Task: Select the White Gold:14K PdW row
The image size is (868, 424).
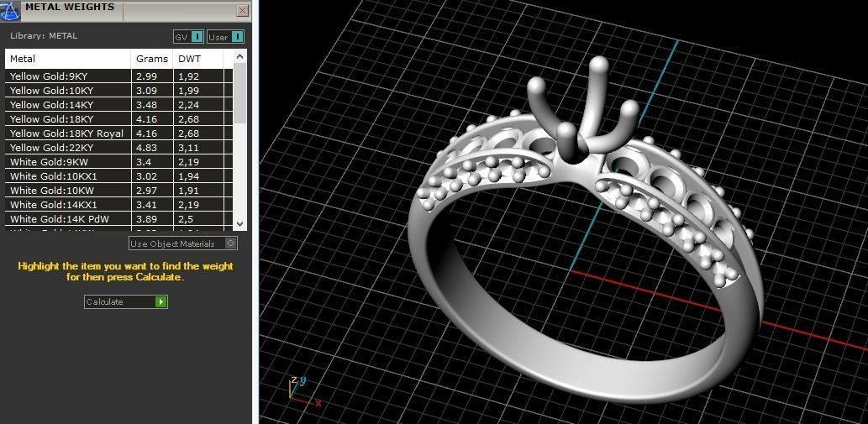Action: (x=119, y=219)
